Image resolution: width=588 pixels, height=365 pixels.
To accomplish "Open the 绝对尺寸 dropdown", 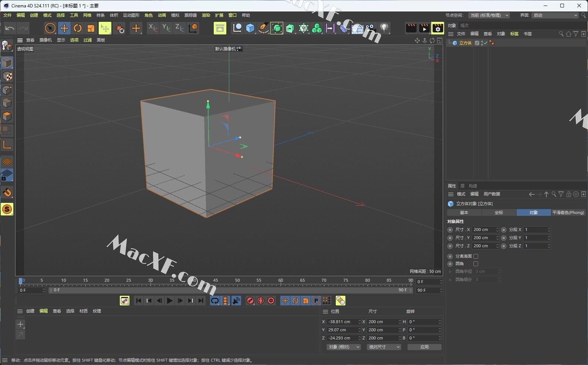I will coord(384,347).
